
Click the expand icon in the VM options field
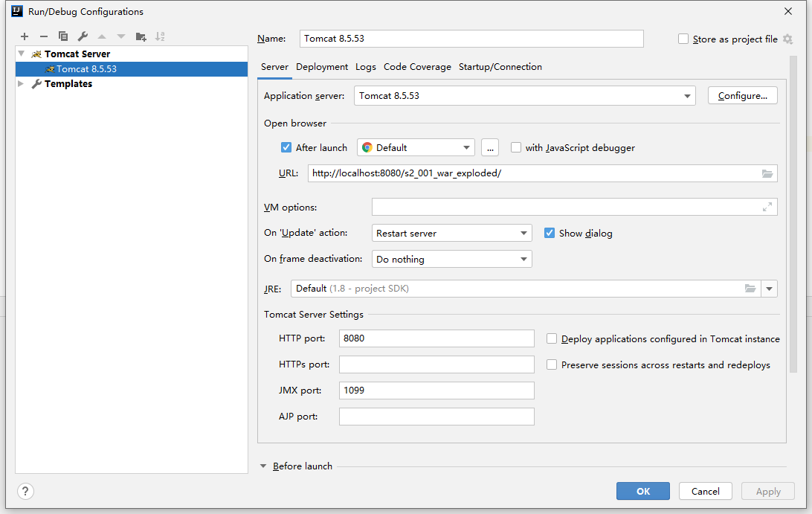coord(767,208)
